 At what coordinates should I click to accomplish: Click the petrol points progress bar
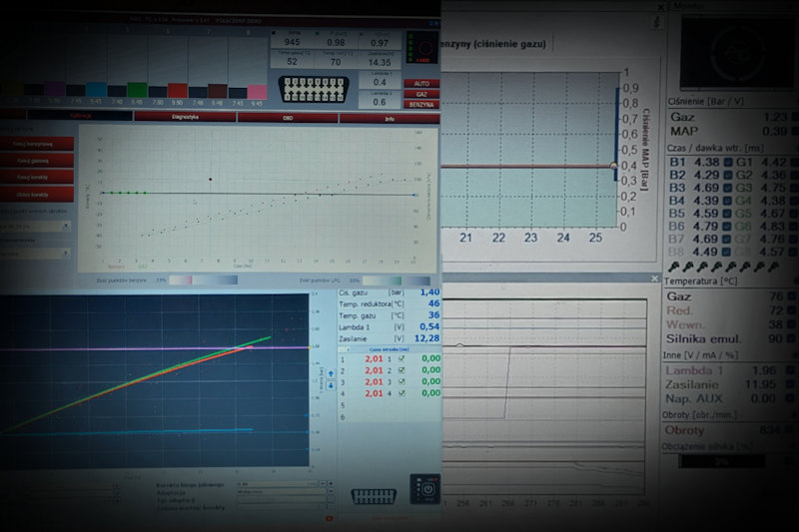(204, 280)
